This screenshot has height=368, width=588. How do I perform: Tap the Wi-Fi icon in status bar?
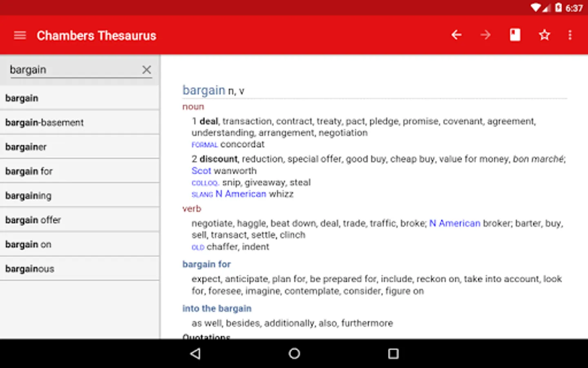536,8
